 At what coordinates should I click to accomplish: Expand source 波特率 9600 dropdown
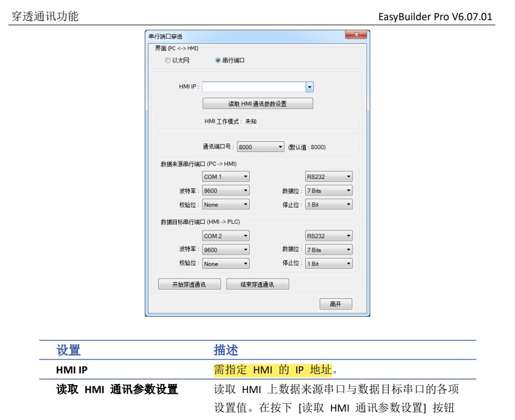[226, 191]
